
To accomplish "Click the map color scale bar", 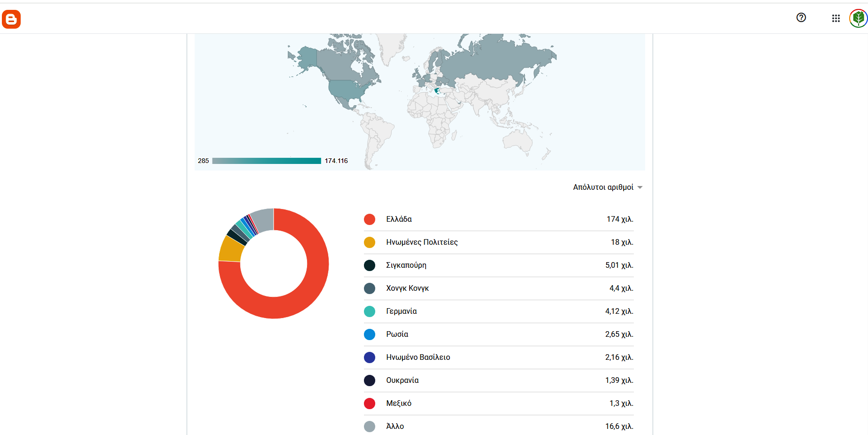I will 266,161.
